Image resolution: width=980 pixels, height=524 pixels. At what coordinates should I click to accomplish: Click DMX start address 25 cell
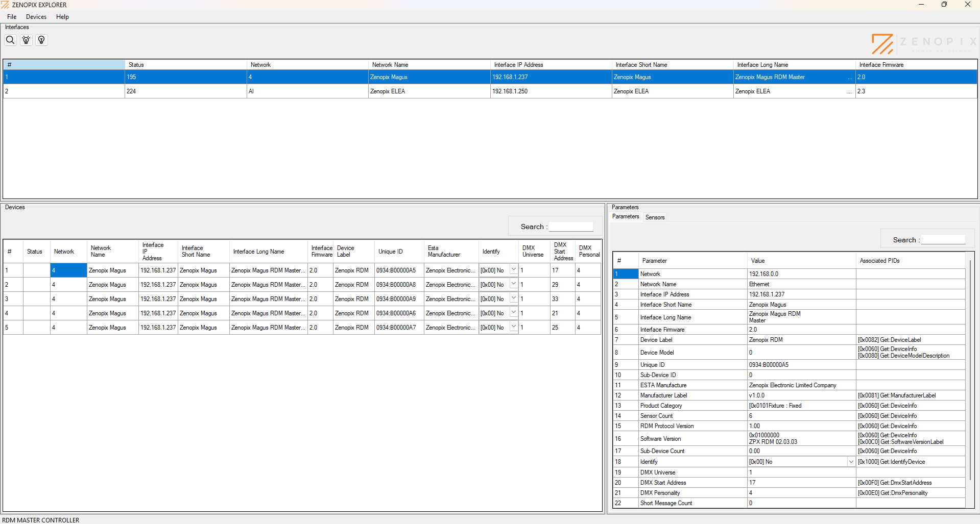(x=563, y=328)
